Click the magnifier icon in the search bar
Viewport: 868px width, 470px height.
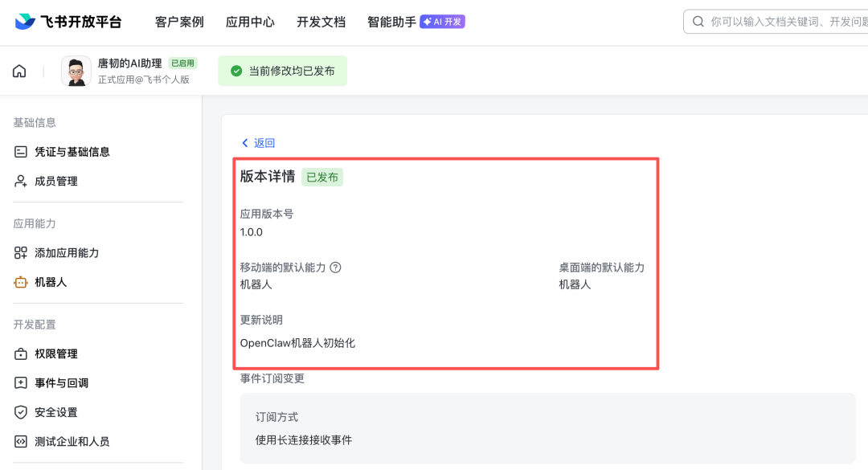click(x=698, y=21)
